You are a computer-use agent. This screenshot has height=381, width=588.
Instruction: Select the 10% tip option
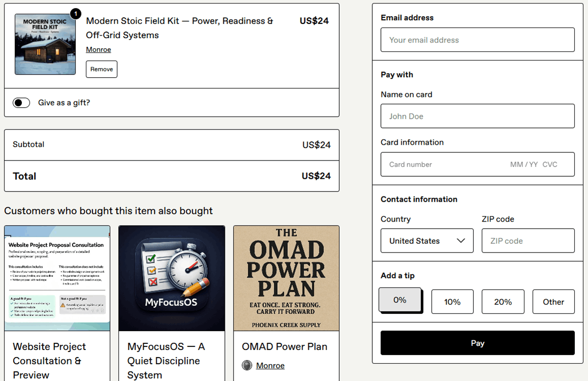tap(452, 302)
